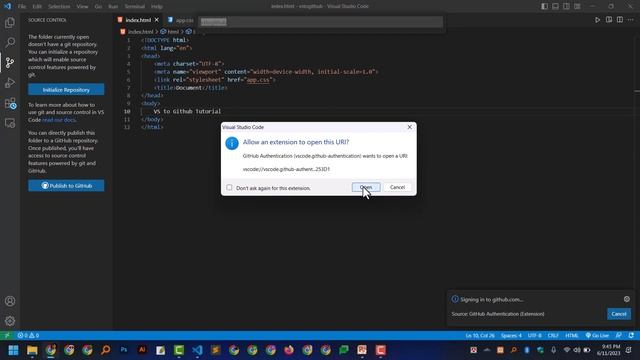Open File Explorer from taskbar
Image resolution: width=640 pixels, height=360 pixels.
tap(32, 350)
